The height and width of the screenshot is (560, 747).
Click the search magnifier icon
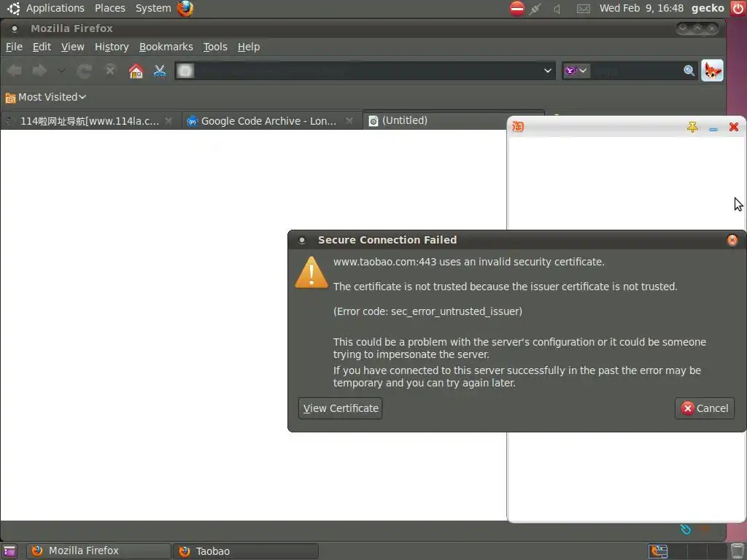point(689,71)
